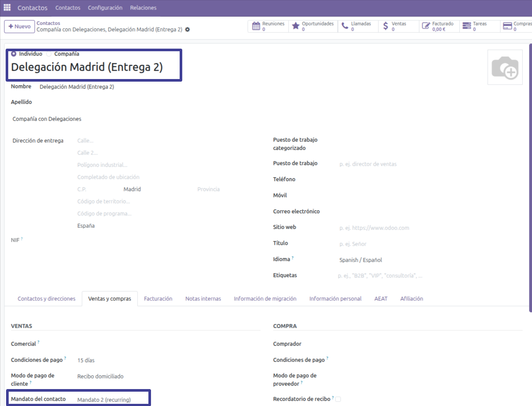Open Facturado invoice stat button
Viewport: 532px width, 406px height.
pos(438,26)
